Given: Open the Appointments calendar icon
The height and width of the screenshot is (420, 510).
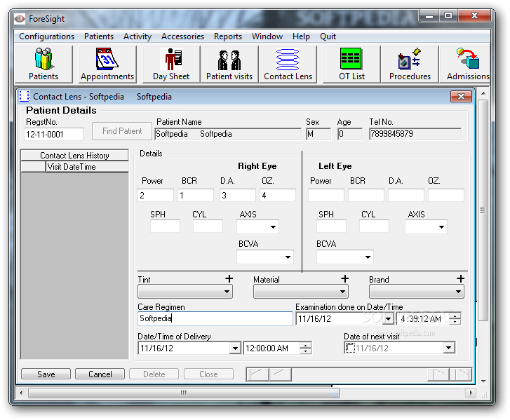Looking at the screenshot, I should point(107,65).
